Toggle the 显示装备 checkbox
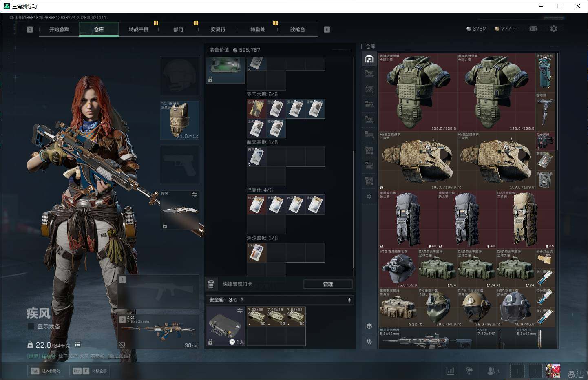This screenshot has width=588, height=380. 31,326
